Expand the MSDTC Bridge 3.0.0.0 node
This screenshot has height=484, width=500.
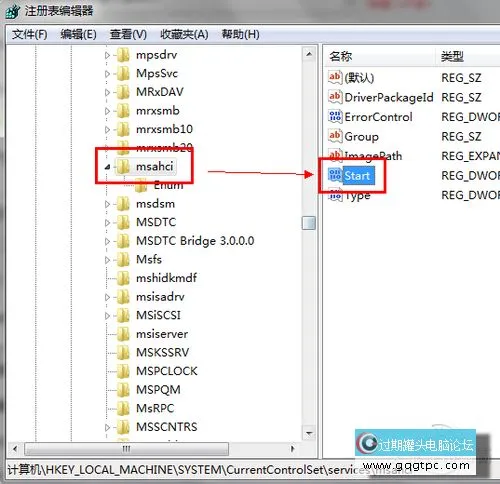[107, 241]
